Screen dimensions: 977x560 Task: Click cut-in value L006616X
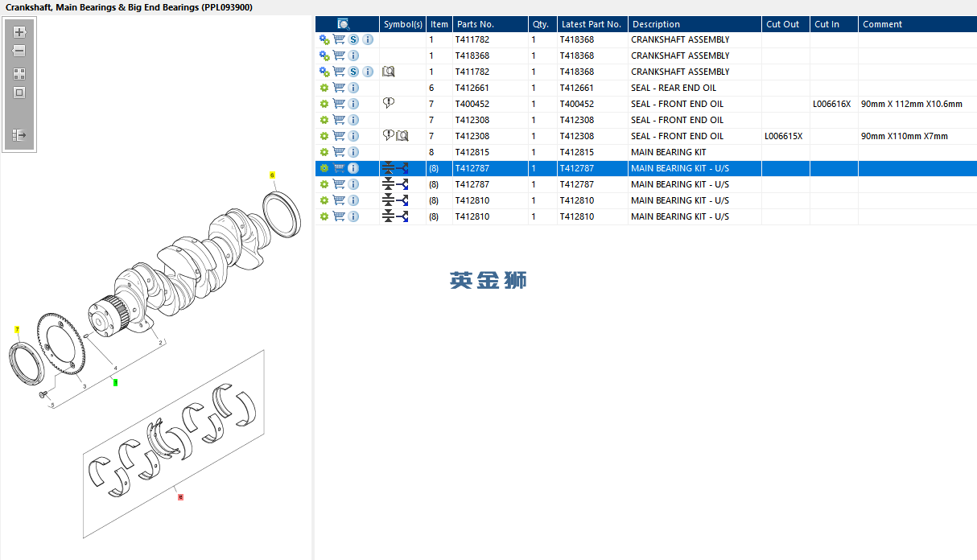(x=831, y=104)
